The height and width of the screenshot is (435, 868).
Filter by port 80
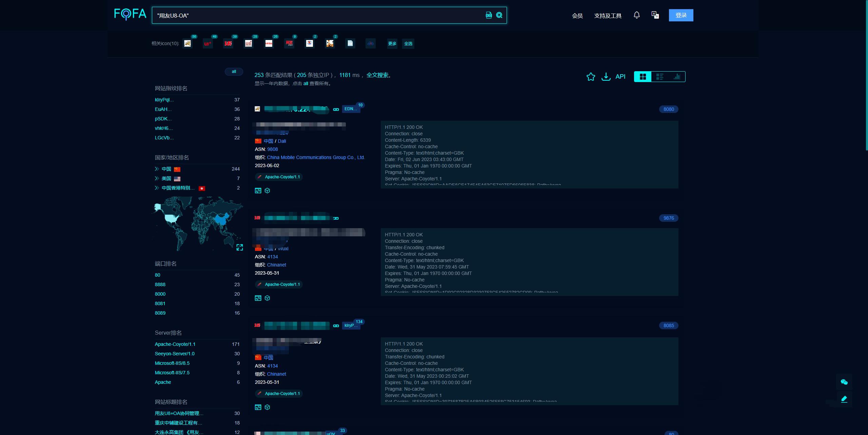point(157,275)
